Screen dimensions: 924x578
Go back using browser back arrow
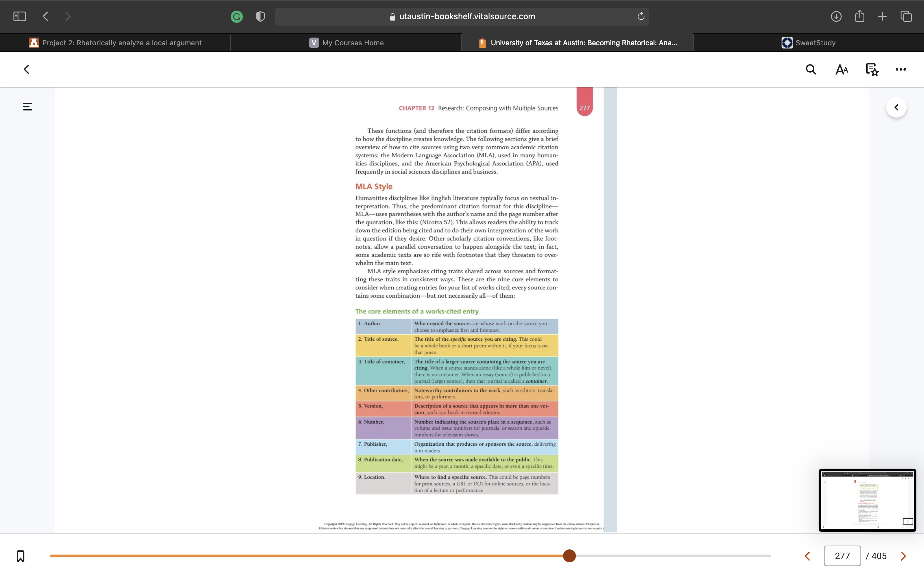[46, 16]
